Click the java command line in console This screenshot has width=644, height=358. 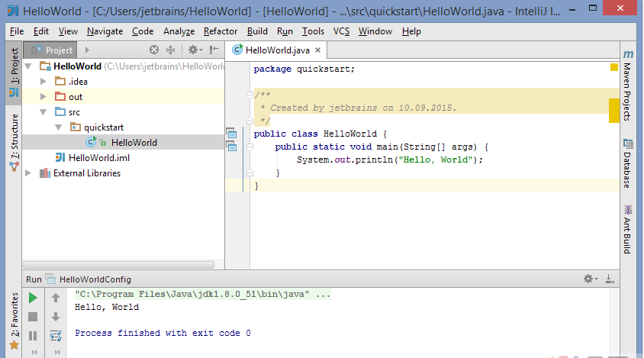pyautogui.click(x=202, y=294)
